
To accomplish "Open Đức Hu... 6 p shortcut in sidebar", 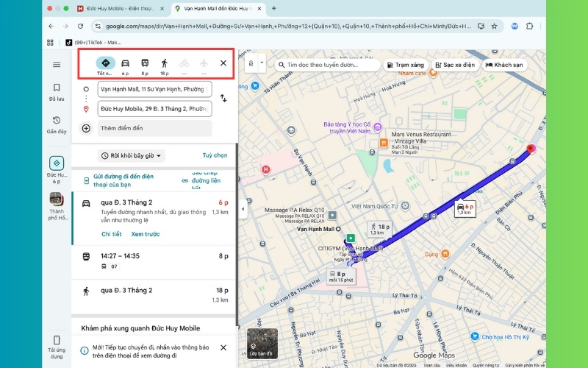I will point(57,170).
